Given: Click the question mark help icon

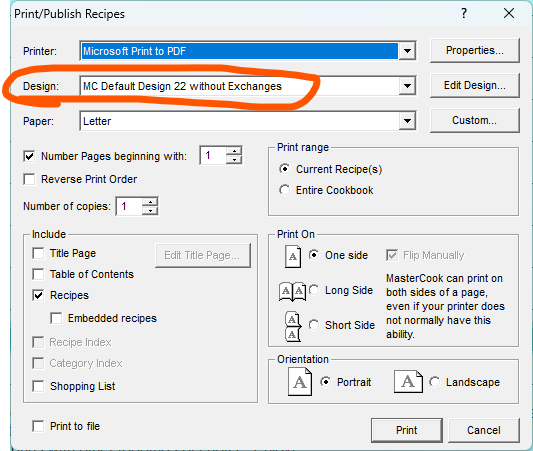Looking at the screenshot, I should [x=464, y=13].
